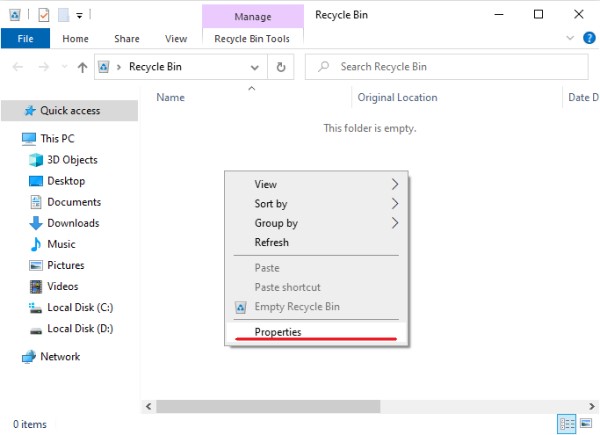This screenshot has width=600, height=435.
Task: Click the Quick access star icon
Action: (x=30, y=111)
